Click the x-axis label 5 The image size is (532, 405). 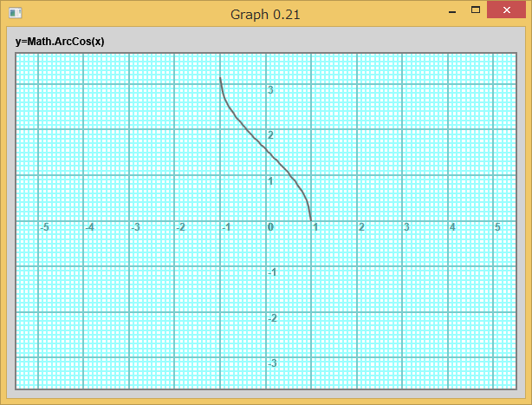(497, 227)
